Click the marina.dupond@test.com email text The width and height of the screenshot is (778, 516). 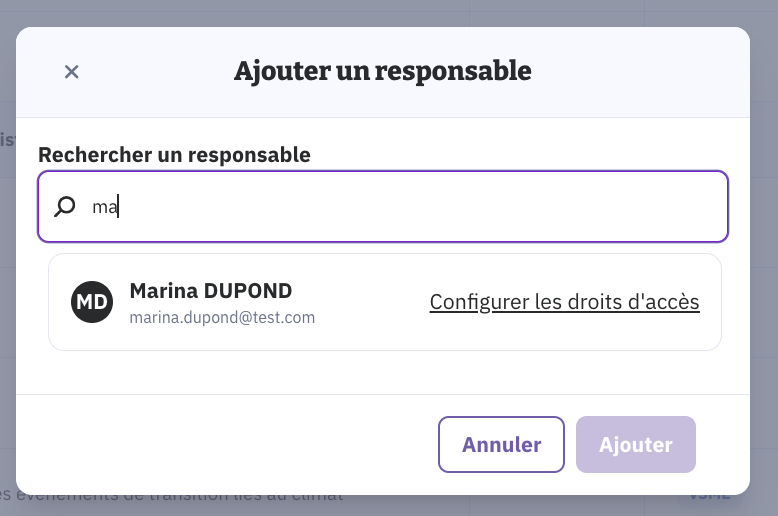tap(222, 318)
